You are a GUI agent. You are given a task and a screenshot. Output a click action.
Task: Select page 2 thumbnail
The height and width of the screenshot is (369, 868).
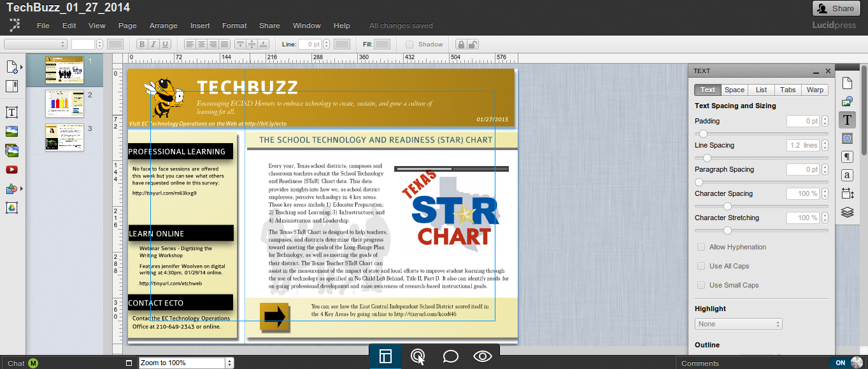tap(64, 104)
